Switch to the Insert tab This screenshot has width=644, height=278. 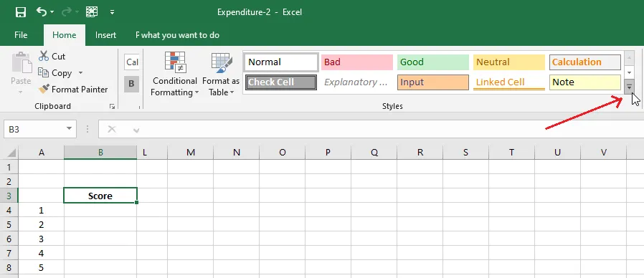click(x=105, y=35)
